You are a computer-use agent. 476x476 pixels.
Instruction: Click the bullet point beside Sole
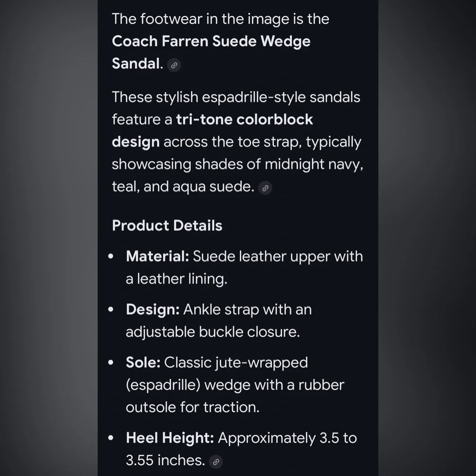click(111, 363)
